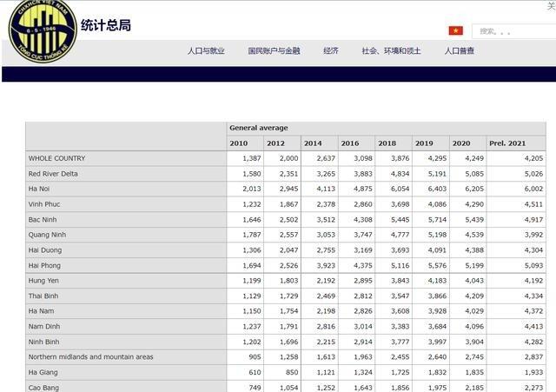Select the Cao Bang row label

click(43, 388)
